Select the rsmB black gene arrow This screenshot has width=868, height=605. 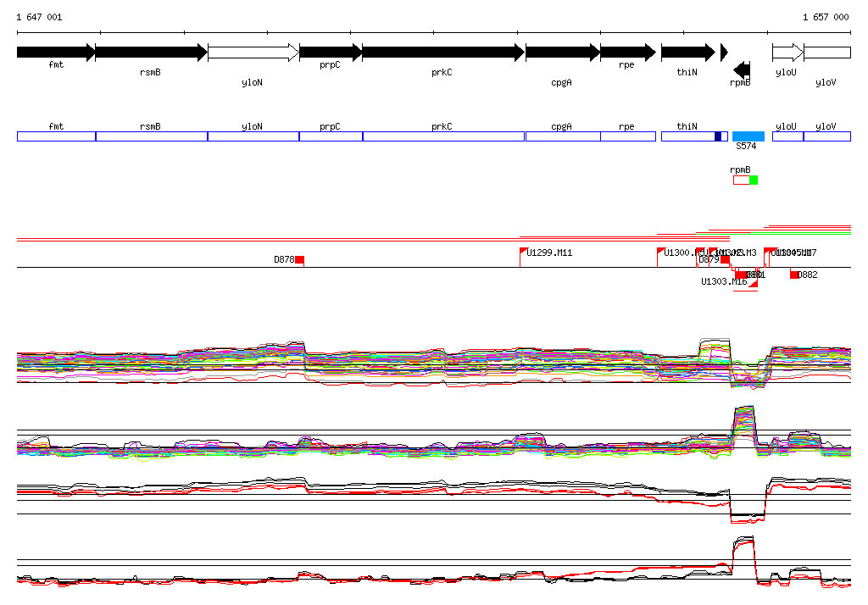151,53
